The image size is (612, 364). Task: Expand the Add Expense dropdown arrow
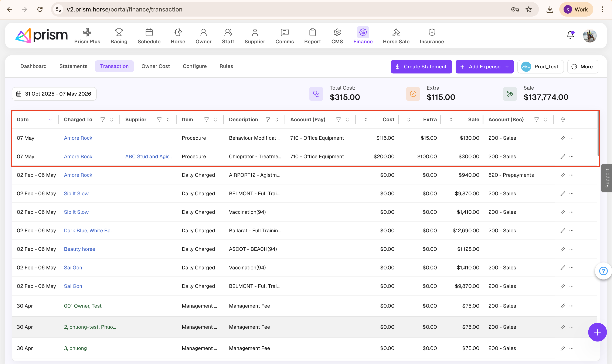507,67
